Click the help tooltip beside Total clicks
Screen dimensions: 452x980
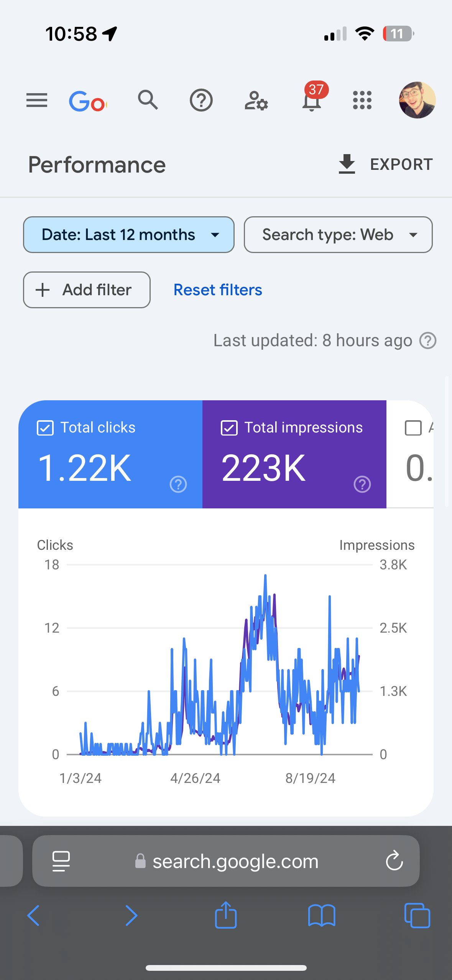click(x=178, y=484)
